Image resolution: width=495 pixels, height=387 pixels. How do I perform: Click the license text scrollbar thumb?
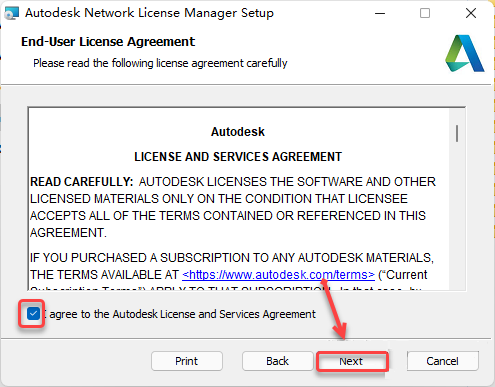pos(457,133)
